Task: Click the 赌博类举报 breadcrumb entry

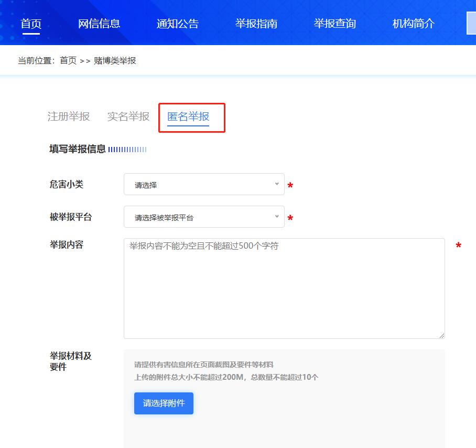Action: tap(114, 60)
